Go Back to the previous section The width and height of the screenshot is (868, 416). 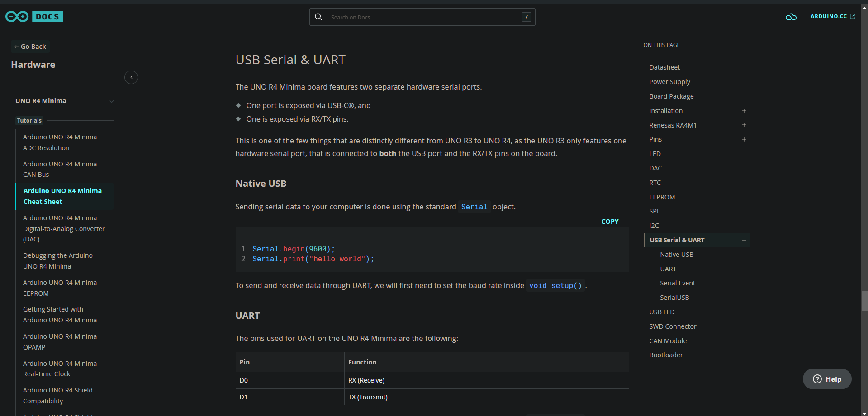point(30,47)
